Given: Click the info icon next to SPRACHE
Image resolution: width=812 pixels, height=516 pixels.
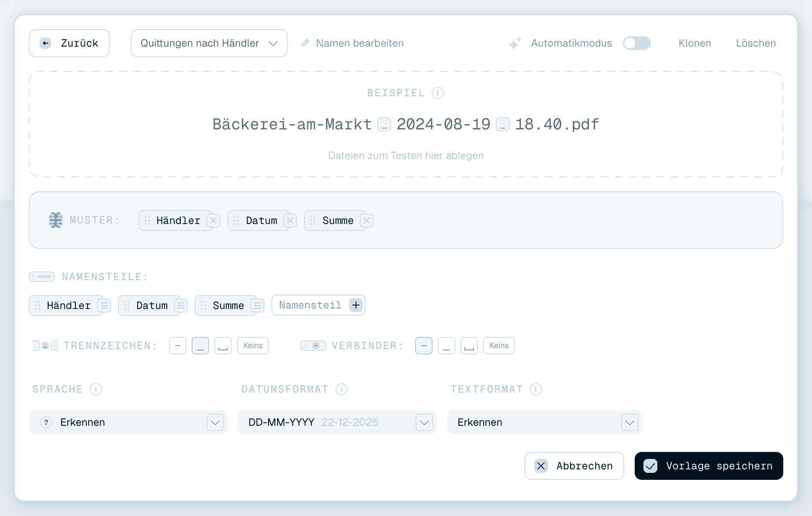Looking at the screenshot, I should 96,389.
